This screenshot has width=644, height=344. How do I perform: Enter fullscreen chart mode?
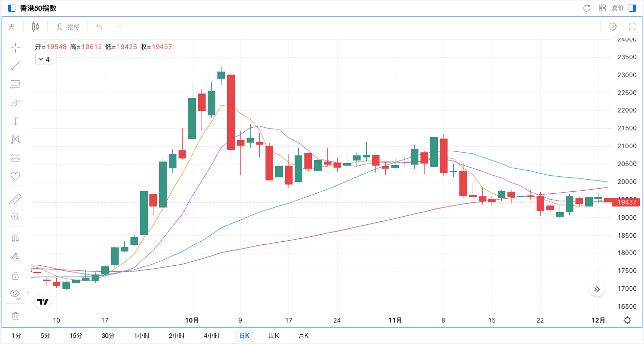click(632, 27)
